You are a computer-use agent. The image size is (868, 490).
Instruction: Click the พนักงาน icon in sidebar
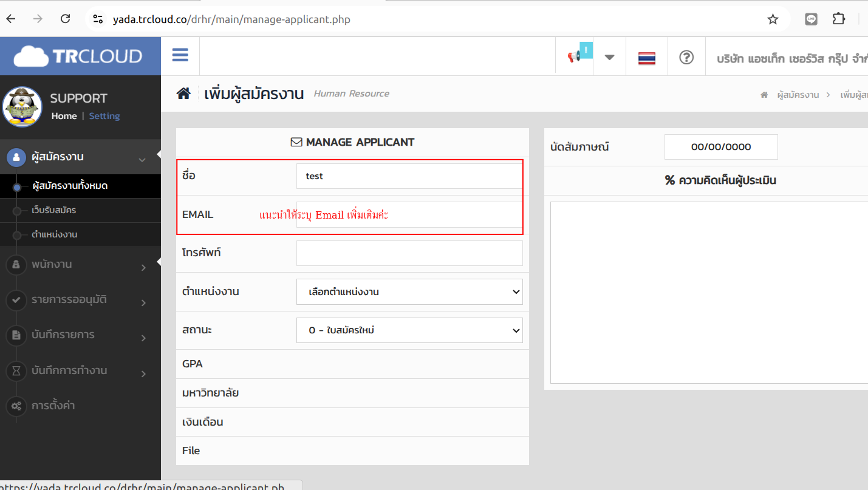[16, 265]
